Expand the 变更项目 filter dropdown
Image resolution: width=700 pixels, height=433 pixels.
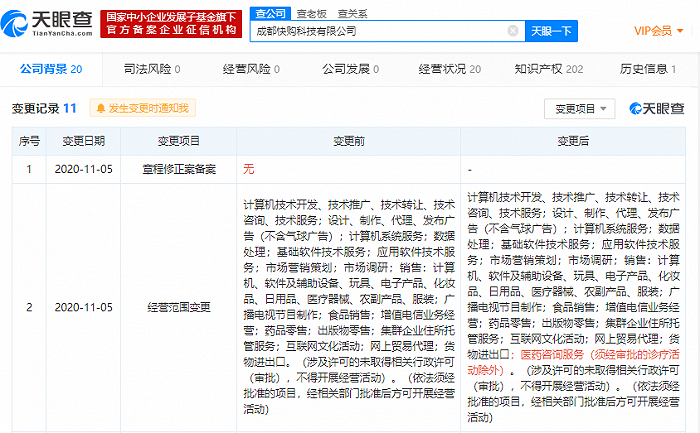(x=579, y=109)
